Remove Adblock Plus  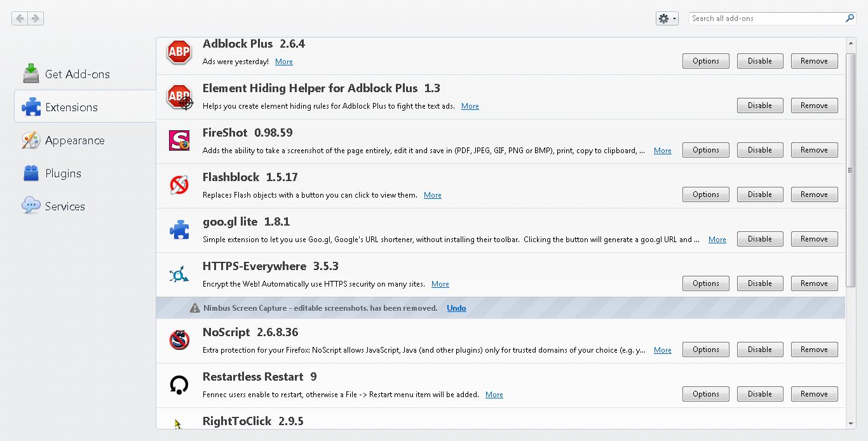(815, 61)
